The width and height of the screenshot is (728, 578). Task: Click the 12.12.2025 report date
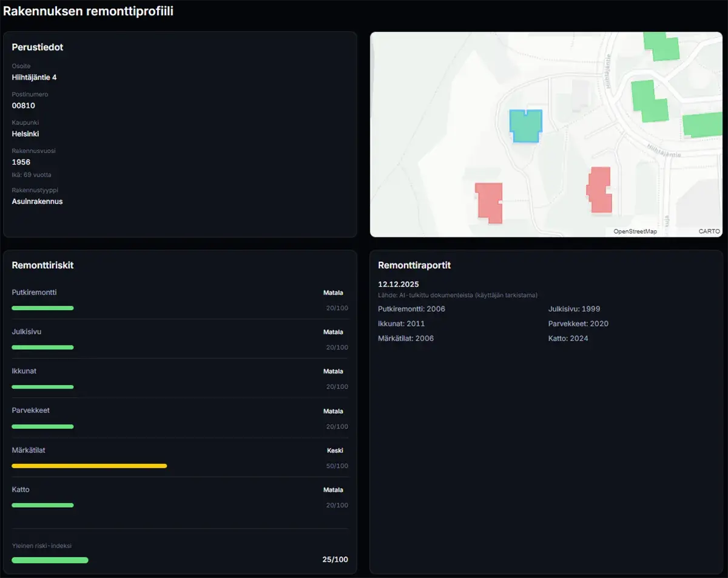coord(398,284)
